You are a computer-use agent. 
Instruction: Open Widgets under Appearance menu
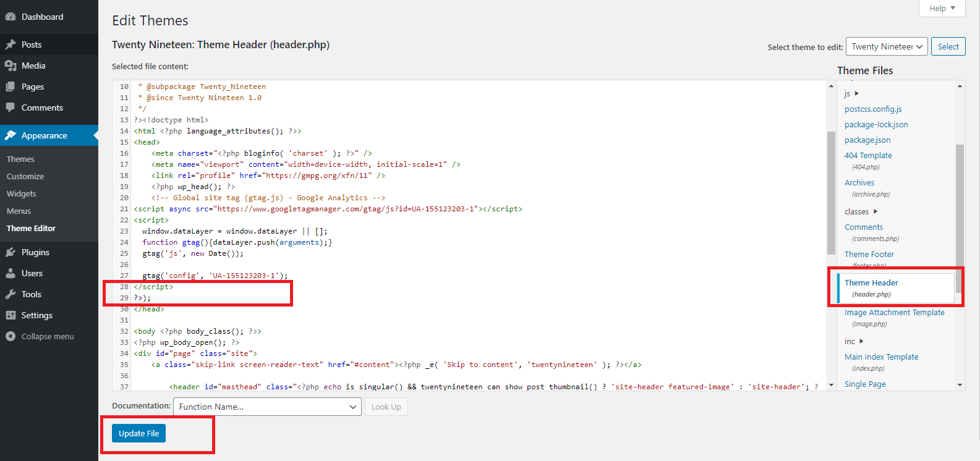22,193
